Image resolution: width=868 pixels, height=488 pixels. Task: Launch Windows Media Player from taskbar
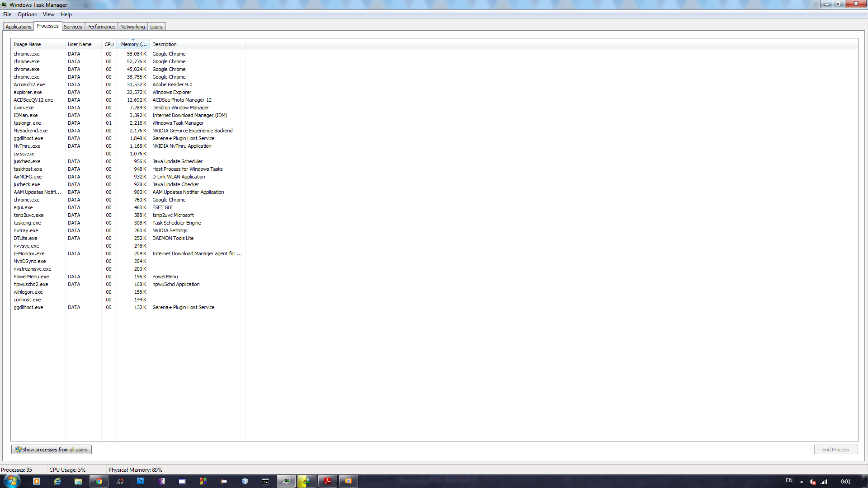[37, 481]
